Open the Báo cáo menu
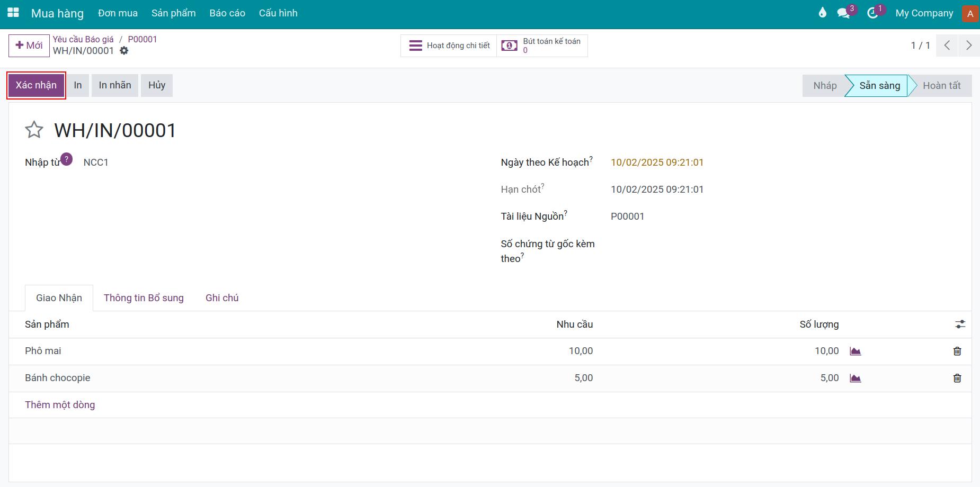The width and height of the screenshot is (980, 487). pos(227,13)
